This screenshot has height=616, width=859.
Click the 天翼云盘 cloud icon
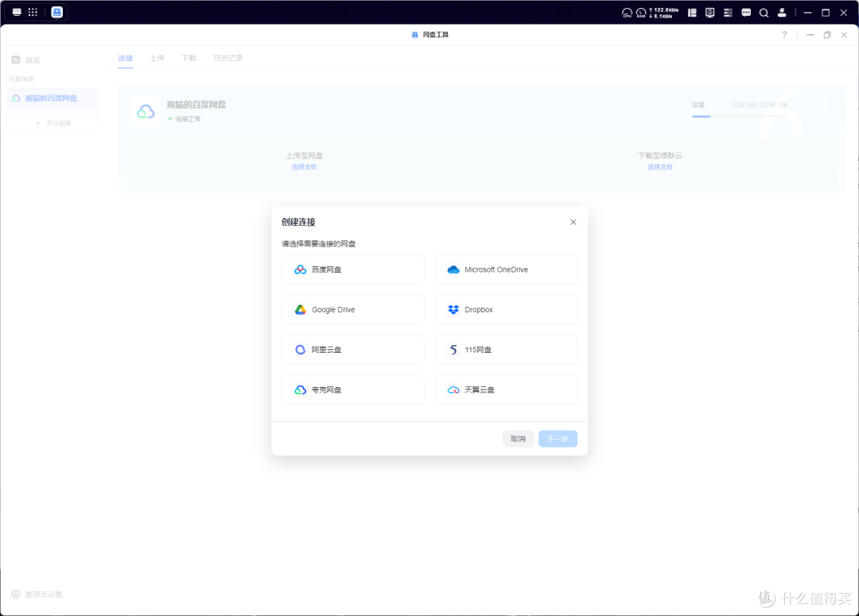click(x=453, y=389)
